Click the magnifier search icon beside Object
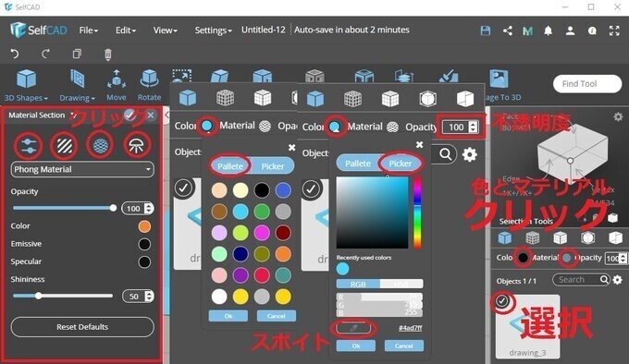Screen dimensions: 629x364 pyautogui.click(x=445, y=154)
